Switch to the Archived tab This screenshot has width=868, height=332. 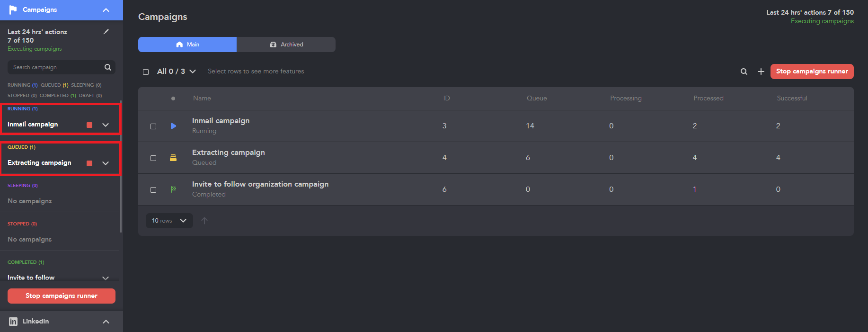pos(286,45)
